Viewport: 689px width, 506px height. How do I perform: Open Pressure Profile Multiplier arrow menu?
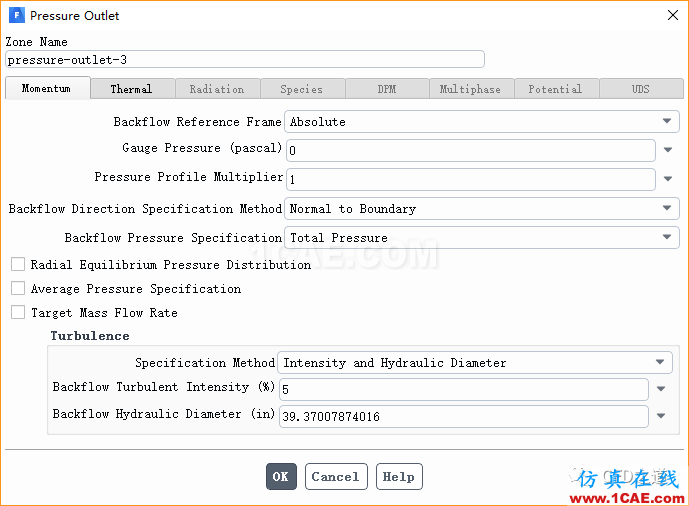668,179
